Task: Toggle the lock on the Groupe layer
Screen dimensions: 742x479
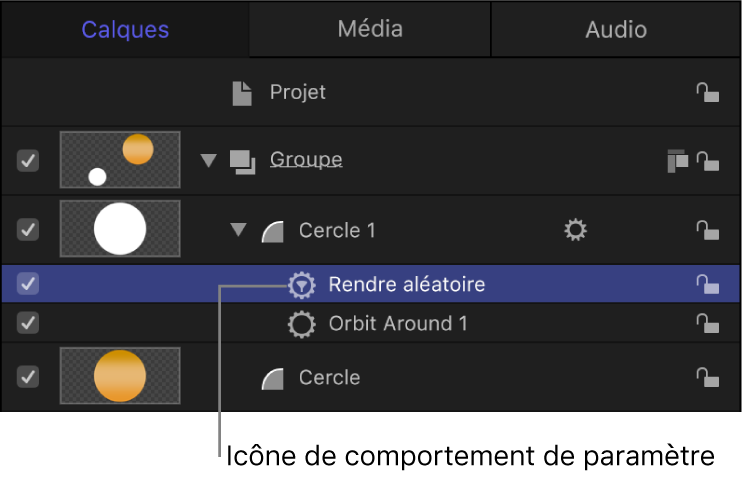Action: pyautogui.click(x=708, y=160)
